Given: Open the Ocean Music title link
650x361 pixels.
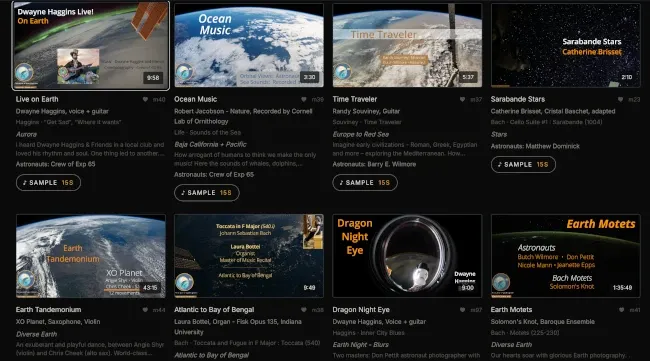Looking at the screenshot, I should 195,99.
